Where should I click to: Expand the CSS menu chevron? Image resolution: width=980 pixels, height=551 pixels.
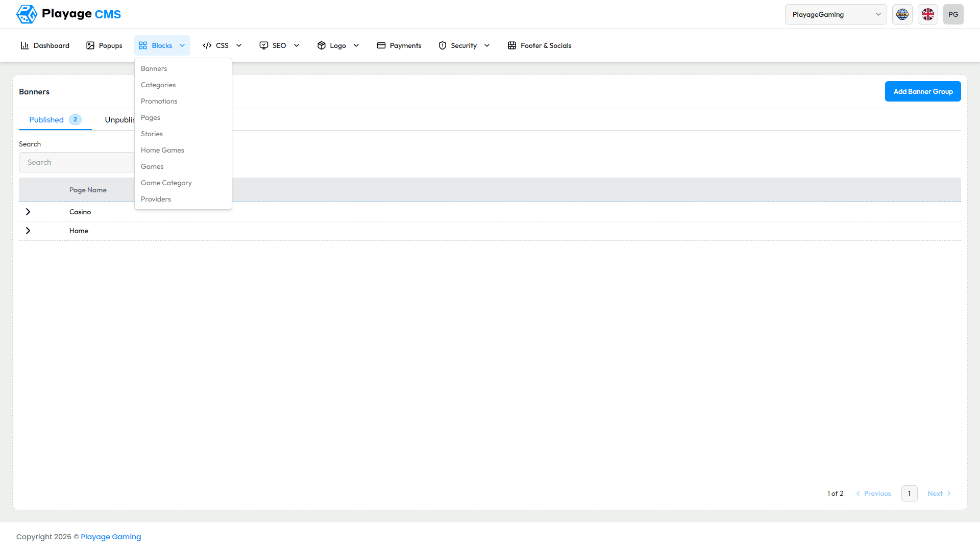pyautogui.click(x=239, y=45)
